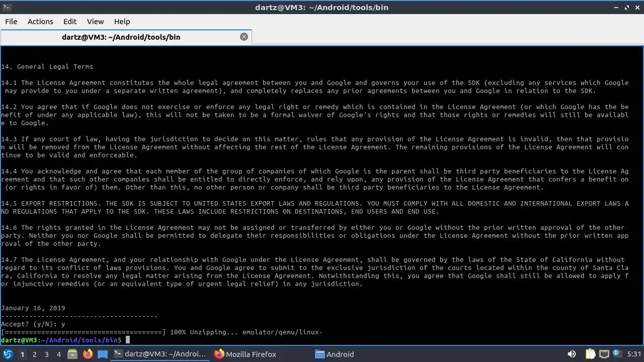Switch to virtual desktop 1
This screenshot has height=362, width=644.
[x=22, y=354]
